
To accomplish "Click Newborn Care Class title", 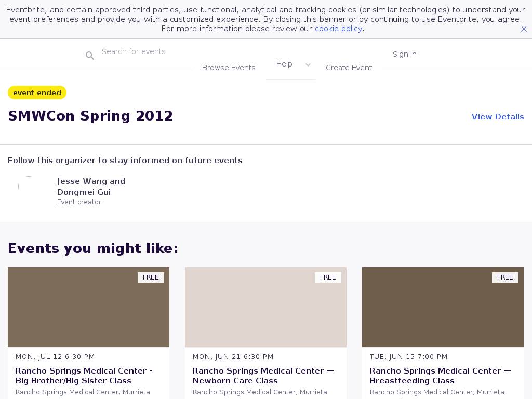I will [263, 376].
